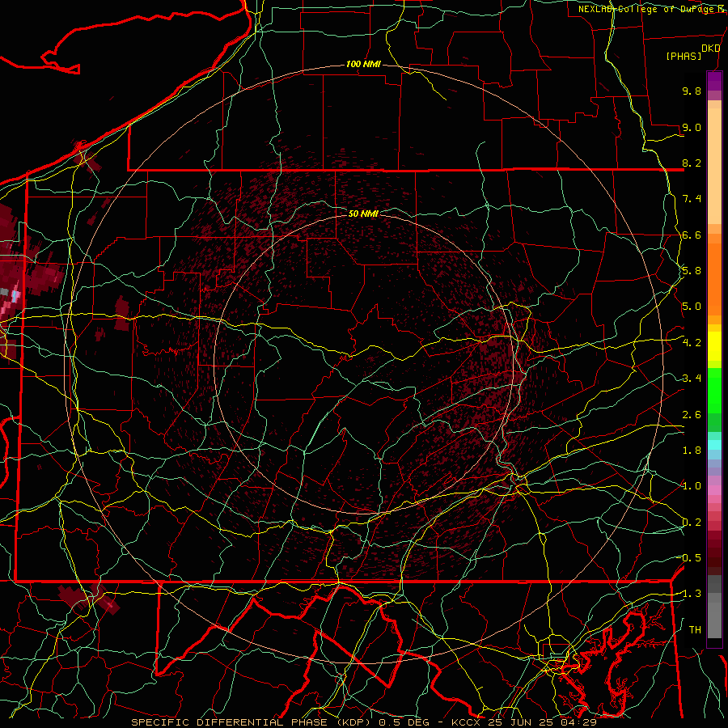Pick the purple band at the top of the legend

point(714,81)
